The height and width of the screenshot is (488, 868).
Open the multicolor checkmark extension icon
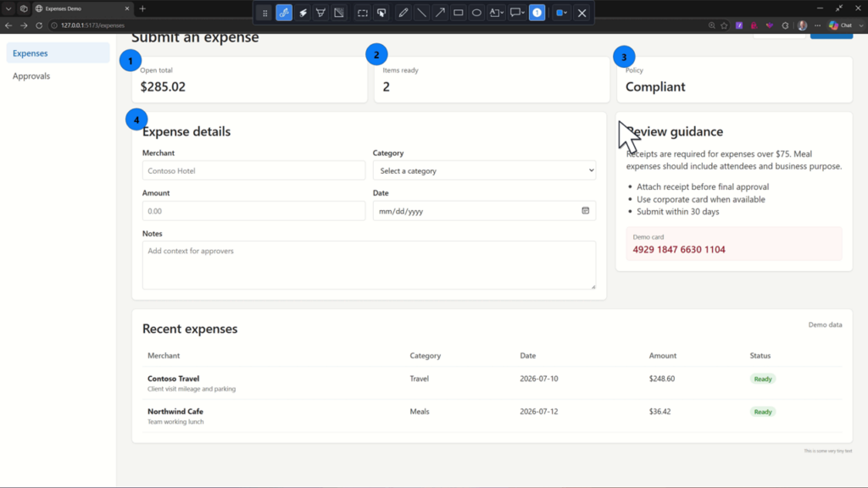click(x=770, y=25)
